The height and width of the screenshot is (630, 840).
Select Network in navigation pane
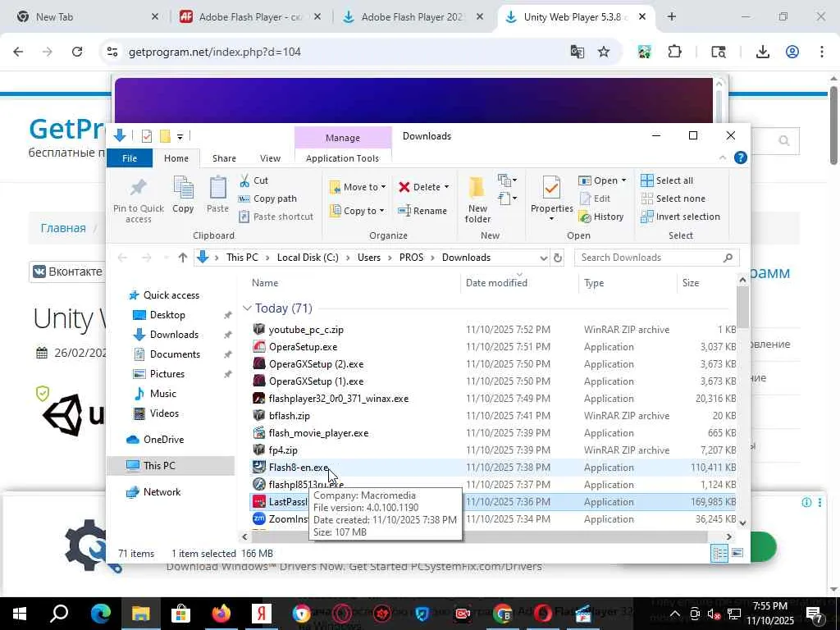pos(162,492)
